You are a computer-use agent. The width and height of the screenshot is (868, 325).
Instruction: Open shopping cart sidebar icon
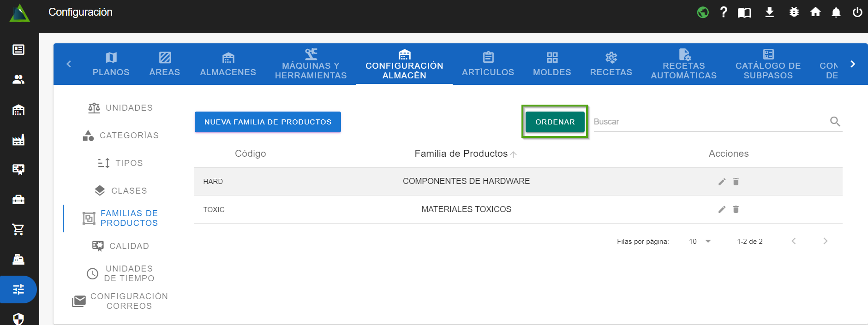(18, 229)
